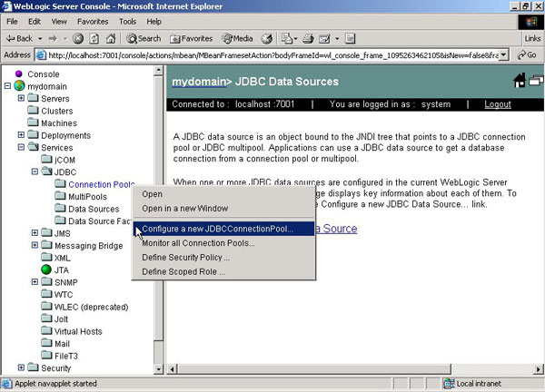Expand the Servers tree node

coord(21,98)
